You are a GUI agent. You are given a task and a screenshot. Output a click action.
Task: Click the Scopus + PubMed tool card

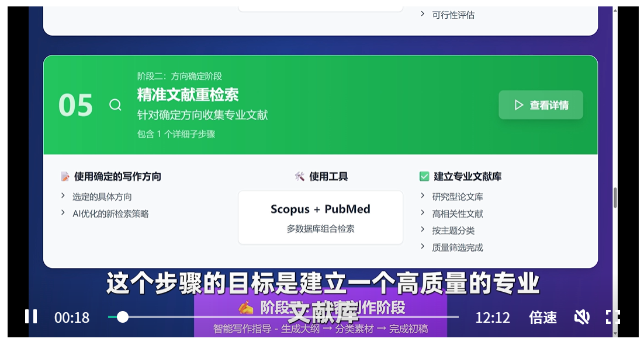coord(320,217)
